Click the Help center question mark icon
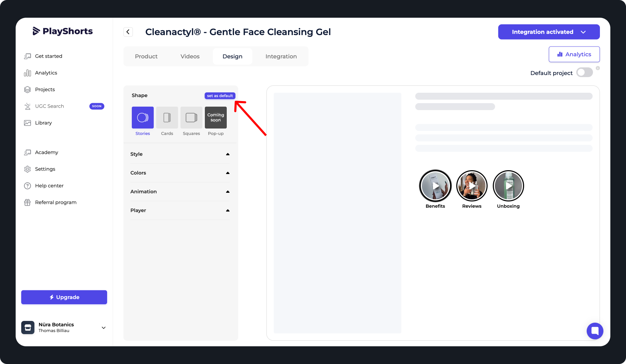This screenshot has height=364, width=626. pyautogui.click(x=27, y=186)
